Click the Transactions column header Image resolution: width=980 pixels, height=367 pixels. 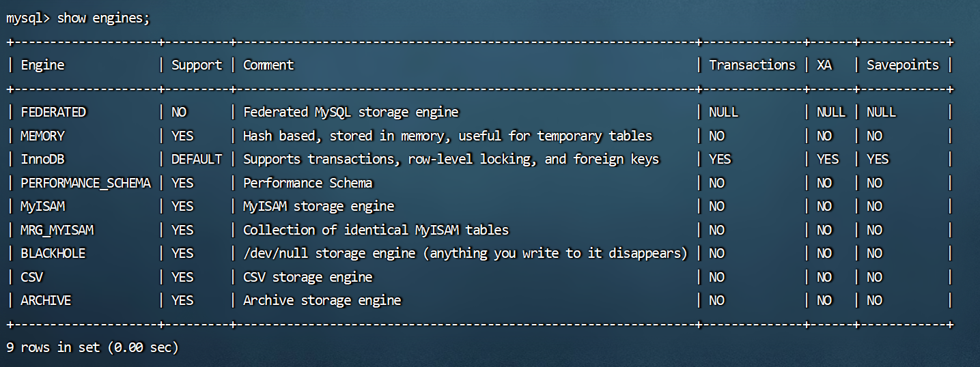[752, 65]
